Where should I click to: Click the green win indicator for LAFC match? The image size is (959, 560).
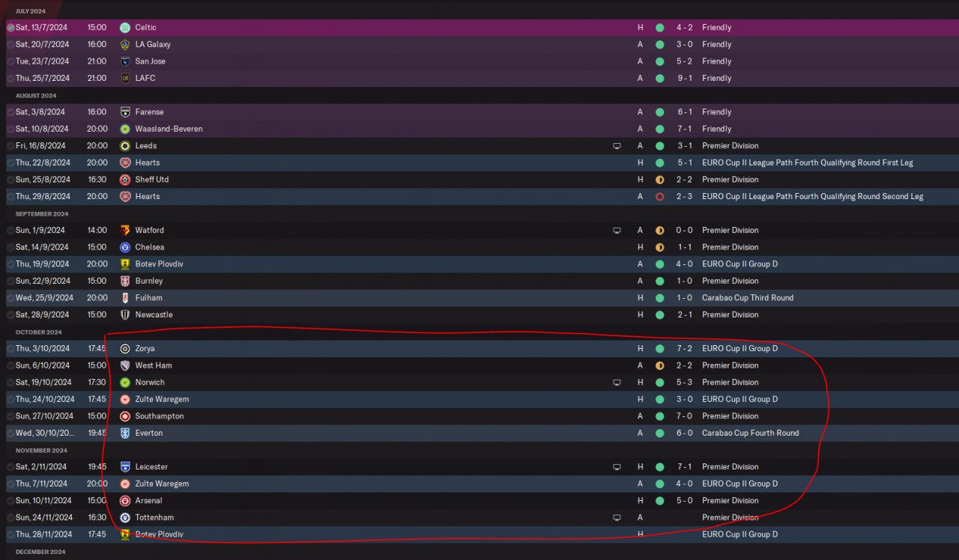click(659, 78)
